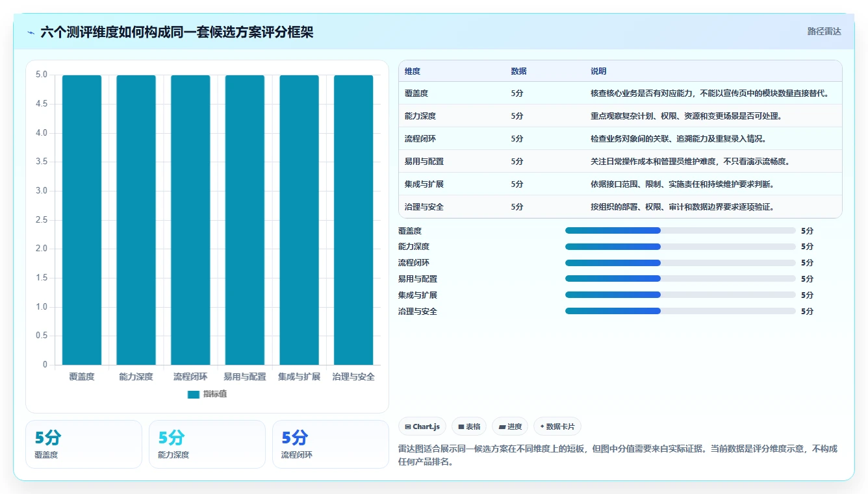
Task: Click the 覆盖度 x-axis label
Action: pyautogui.click(x=82, y=377)
